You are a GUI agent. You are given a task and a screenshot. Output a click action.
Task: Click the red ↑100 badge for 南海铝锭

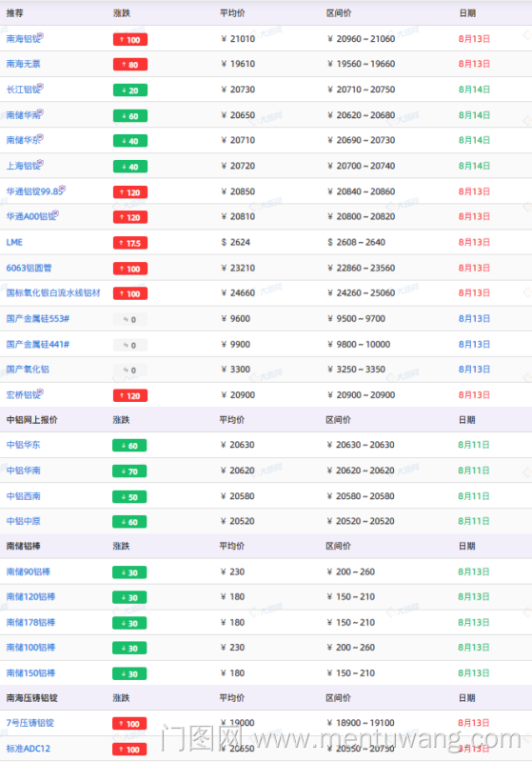click(x=130, y=40)
